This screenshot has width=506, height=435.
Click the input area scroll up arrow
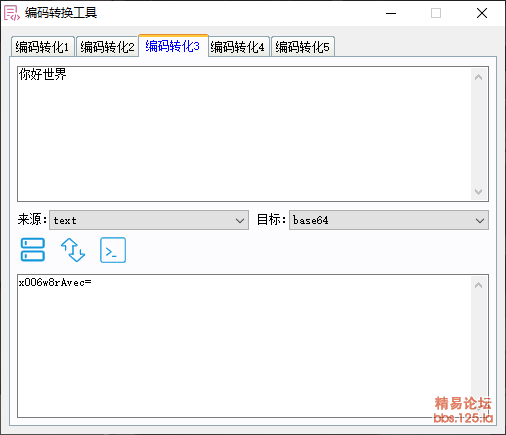pos(479,77)
